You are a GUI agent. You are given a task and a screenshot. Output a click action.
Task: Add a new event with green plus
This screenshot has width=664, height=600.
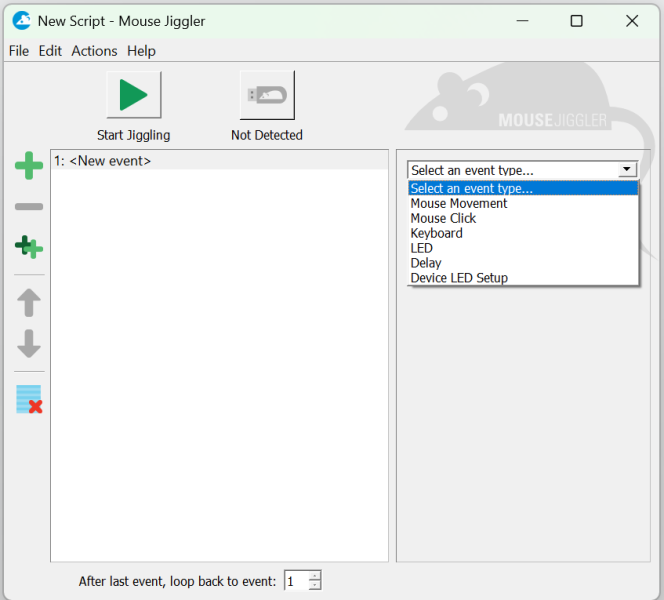click(x=29, y=166)
